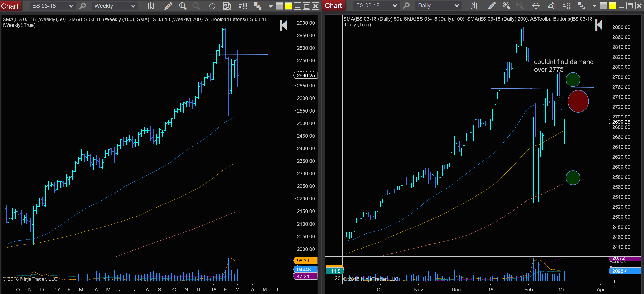Expand toolbar overflow arrow in Daily chart

click(594, 6)
